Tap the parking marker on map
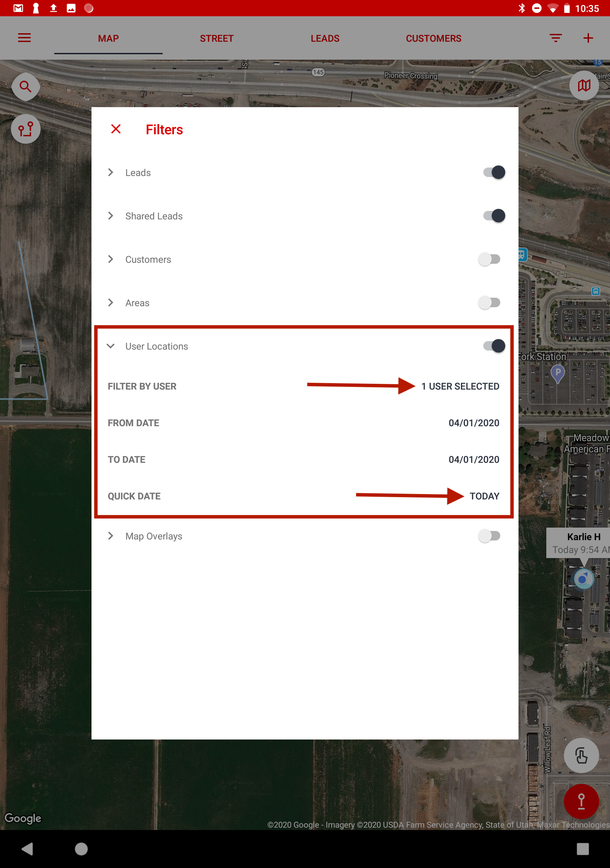 [558, 374]
